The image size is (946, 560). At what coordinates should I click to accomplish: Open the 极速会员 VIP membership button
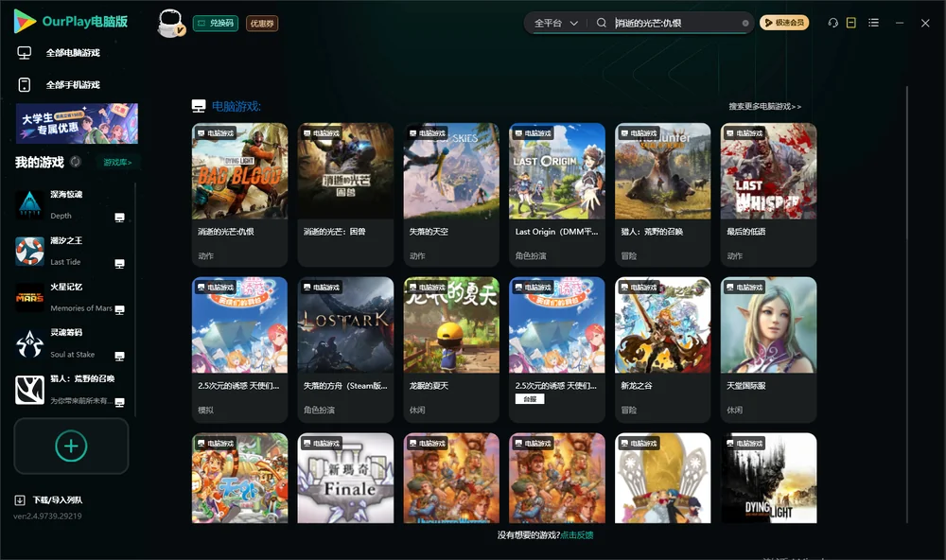click(x=783, y=23)
